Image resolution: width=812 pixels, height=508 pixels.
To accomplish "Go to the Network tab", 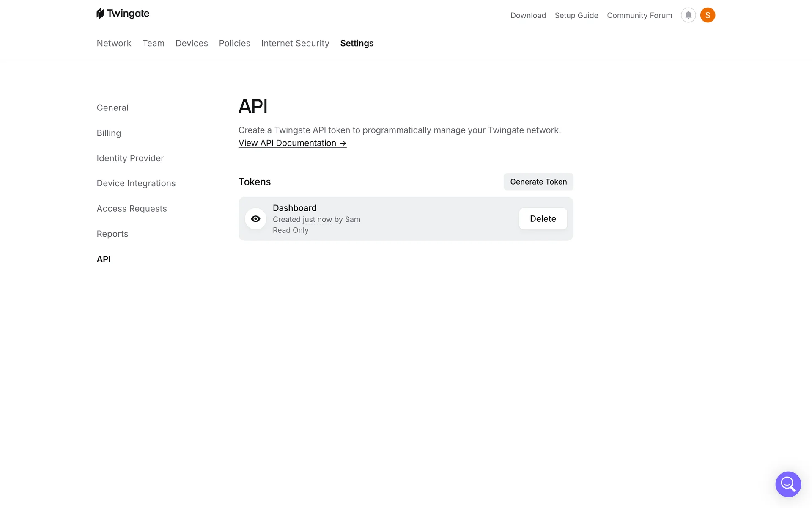I will pyautogui.click(x=114, y=43).
